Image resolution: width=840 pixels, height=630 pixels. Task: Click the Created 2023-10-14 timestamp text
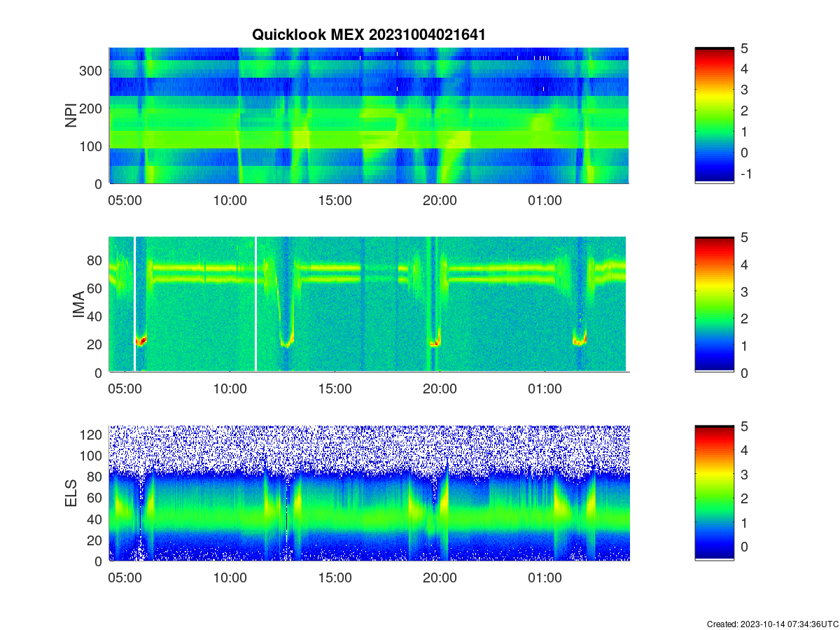[x=772, y=624]
